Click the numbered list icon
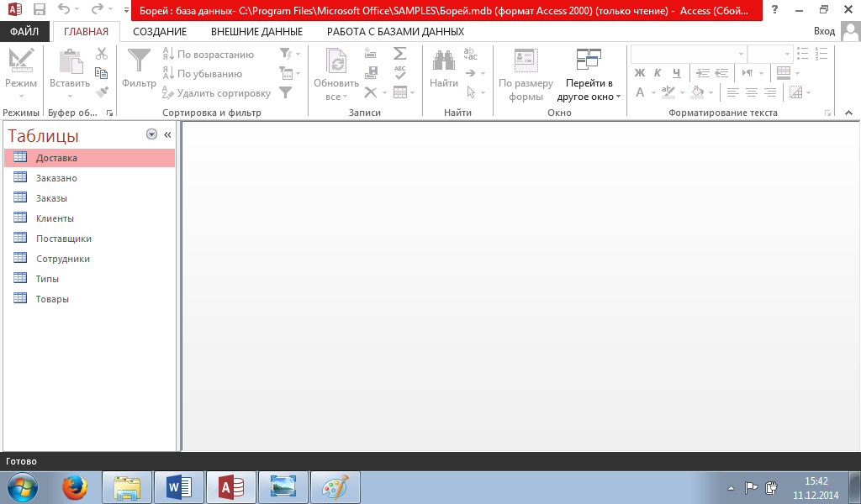 pos(821,54)
